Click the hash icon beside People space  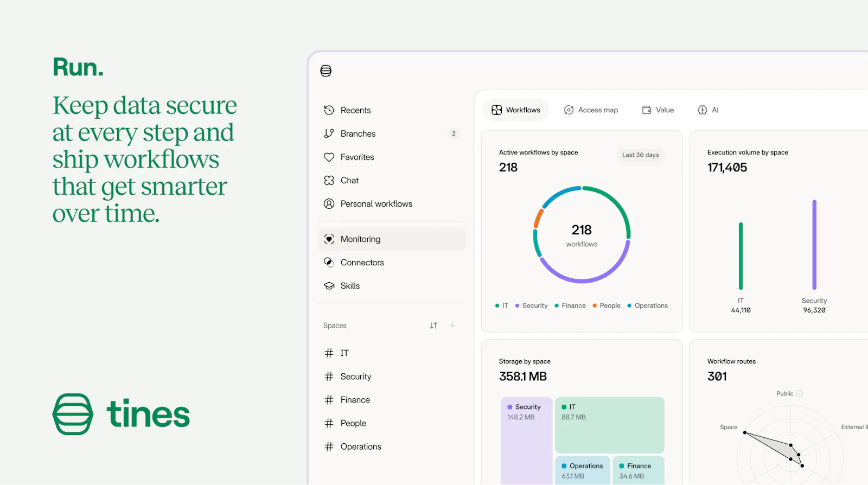329,423
